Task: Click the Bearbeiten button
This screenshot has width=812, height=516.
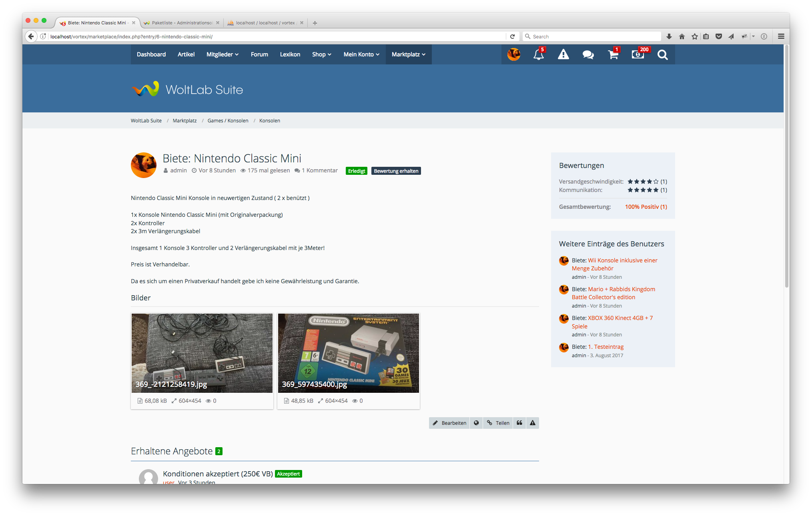Action: (x=449, y=423)
